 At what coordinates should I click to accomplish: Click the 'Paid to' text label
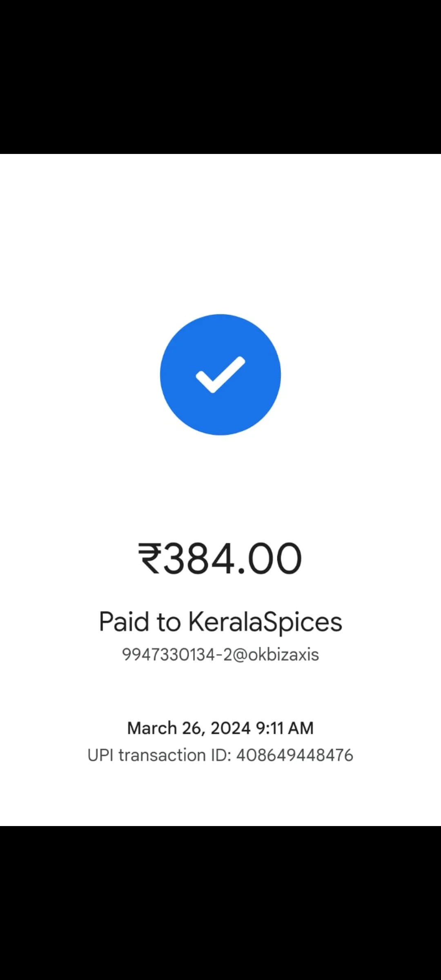click(x=140, y=622)
